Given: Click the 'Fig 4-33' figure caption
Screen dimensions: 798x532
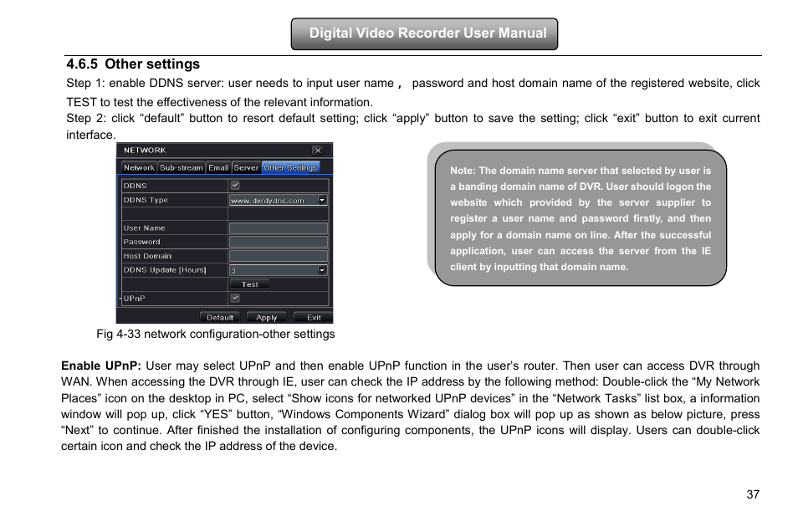Looking at the screenshot, I should coord(216,334).
